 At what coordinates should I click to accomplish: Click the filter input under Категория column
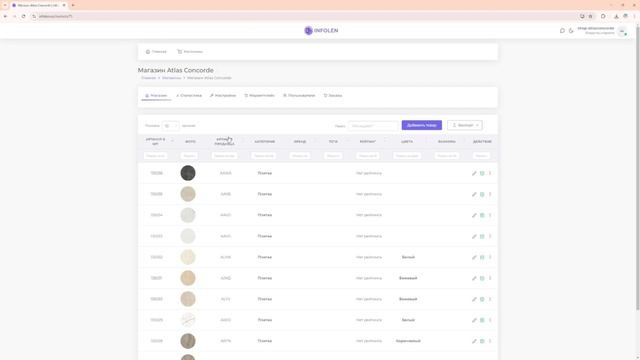pos(264,156)
